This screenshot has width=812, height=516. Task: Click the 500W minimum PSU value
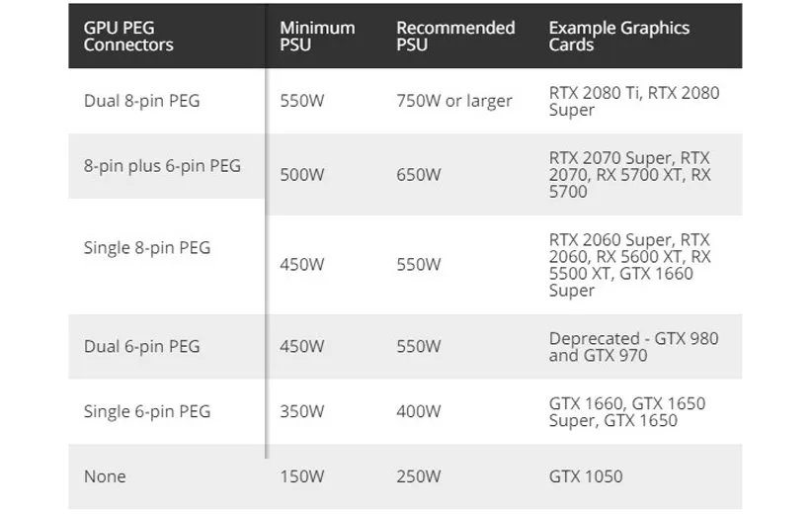[x=302, y=175]
